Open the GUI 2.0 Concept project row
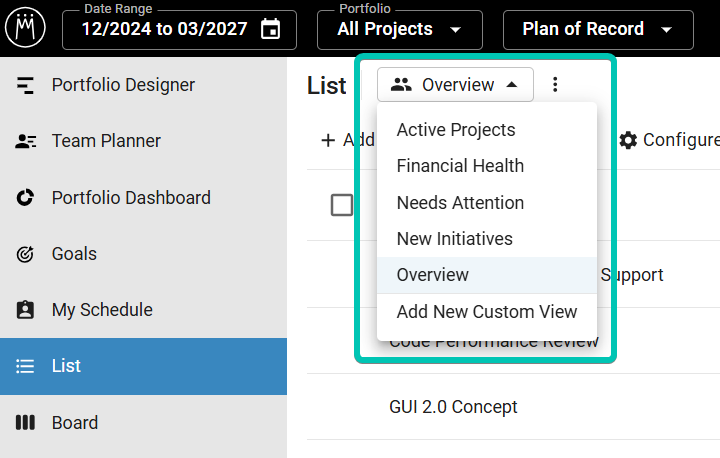This screenshot has width=720, height=458. tap(453, 407)
